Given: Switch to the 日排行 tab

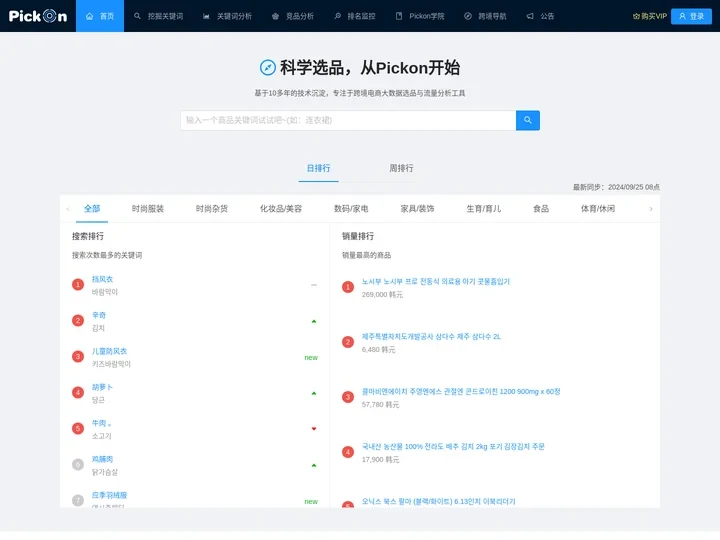Looking at the screenshot, I should coord(318,169).
